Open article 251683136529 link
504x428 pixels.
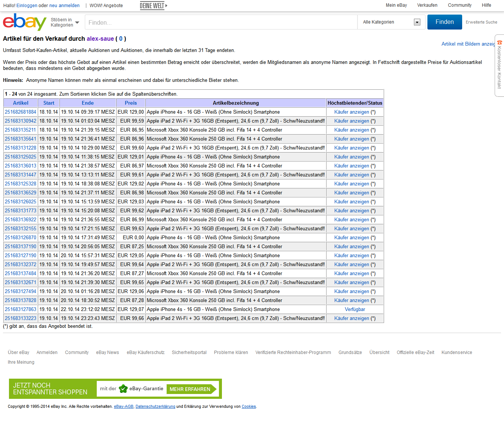click(21, 193)
